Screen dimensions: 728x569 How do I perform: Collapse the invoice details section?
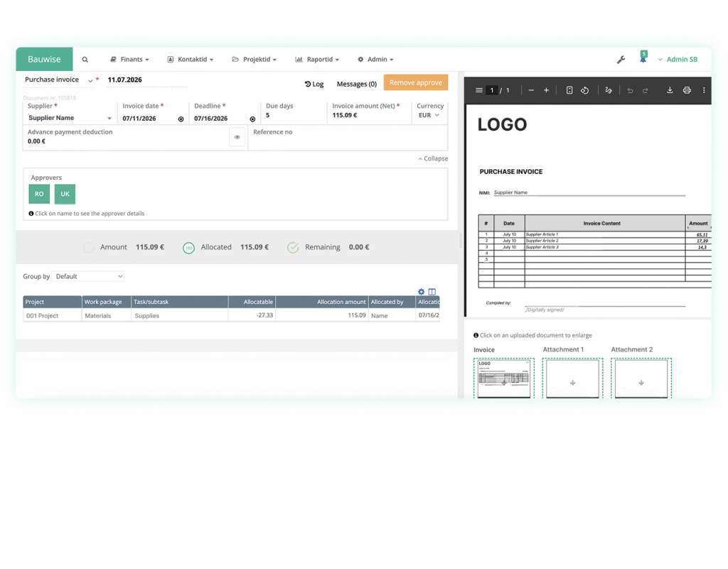click(433, 158)
